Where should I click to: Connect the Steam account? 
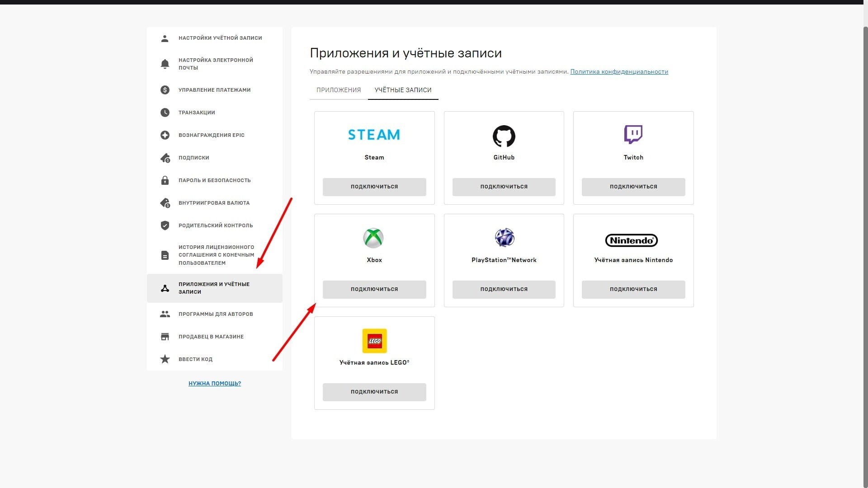pyautogui.click(x=374, y=187)
